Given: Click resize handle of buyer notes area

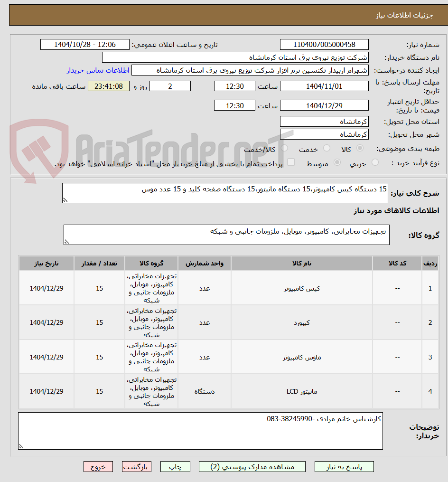Looking at the screenshot, I should pos(21,446).
